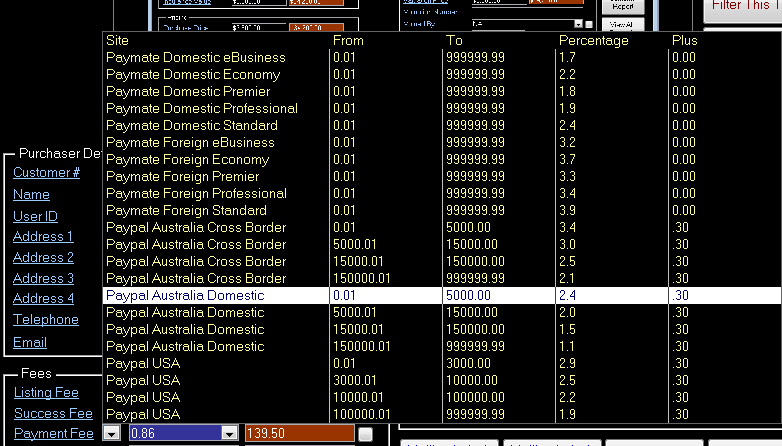Select Paypal Australia Domestic from 15000.01
The height and width of the screenshot is (446, 782).
point(442,329)
